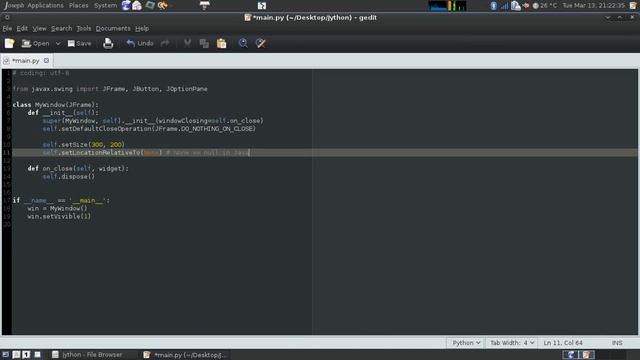
Task: Switch to Jython - File Browser taskbar window
Action: (x=87, y=355)
